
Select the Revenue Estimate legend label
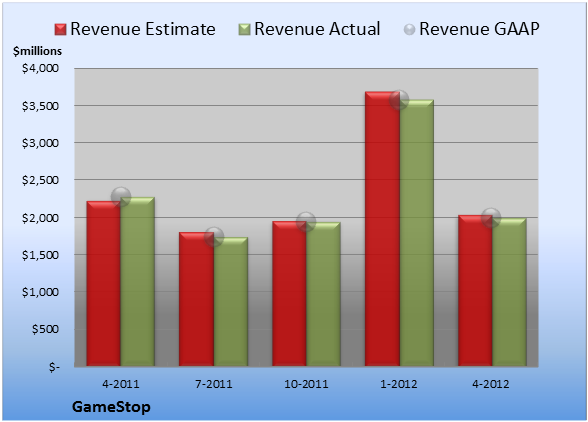143,29
